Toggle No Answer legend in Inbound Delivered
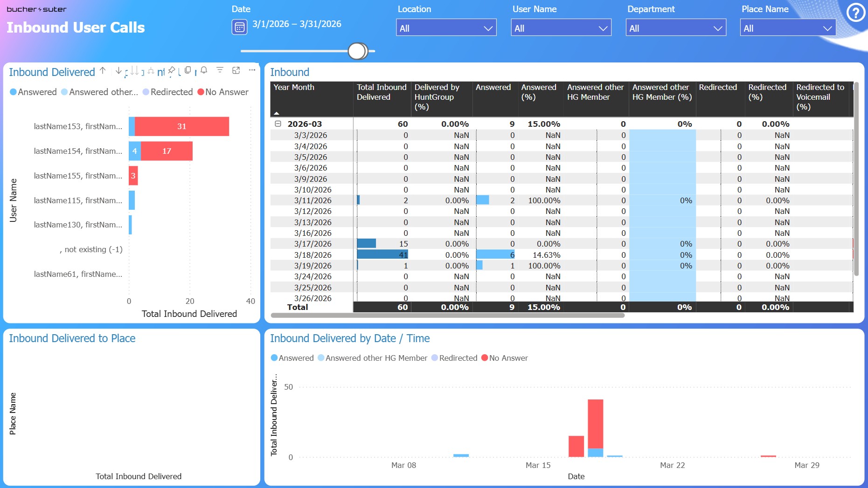 (223, 92)
